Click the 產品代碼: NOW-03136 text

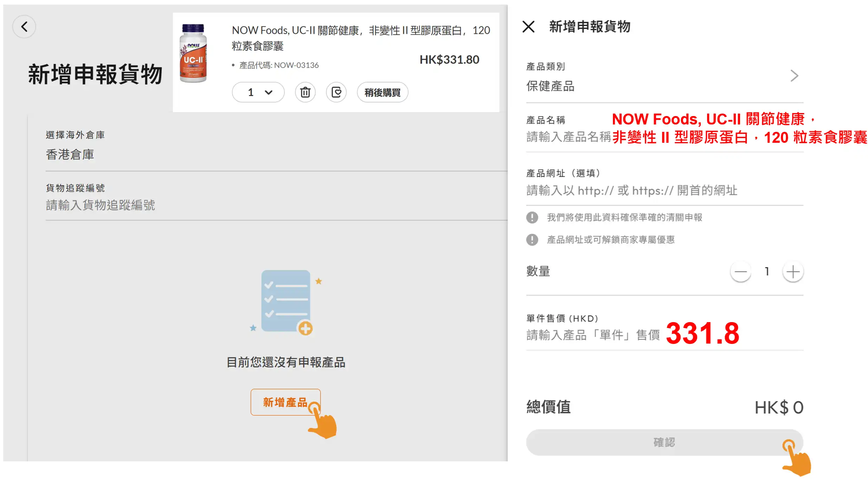(279, 65)
